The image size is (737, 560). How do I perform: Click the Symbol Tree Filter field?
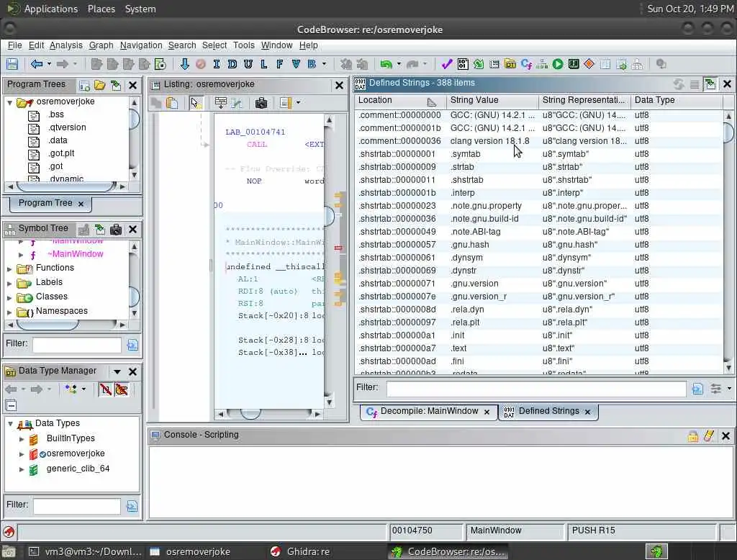coord(77,345)
